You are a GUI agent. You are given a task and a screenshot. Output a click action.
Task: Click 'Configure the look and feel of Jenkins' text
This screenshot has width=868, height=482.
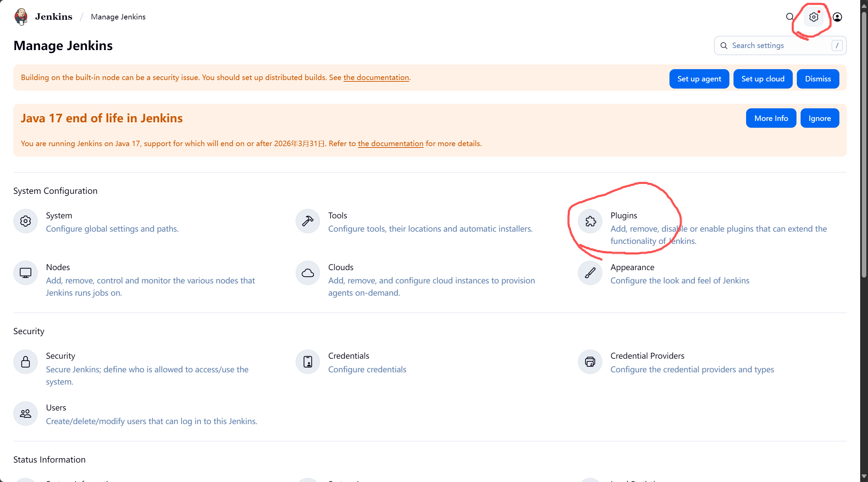pyautogui.click(x=680, y=280)
